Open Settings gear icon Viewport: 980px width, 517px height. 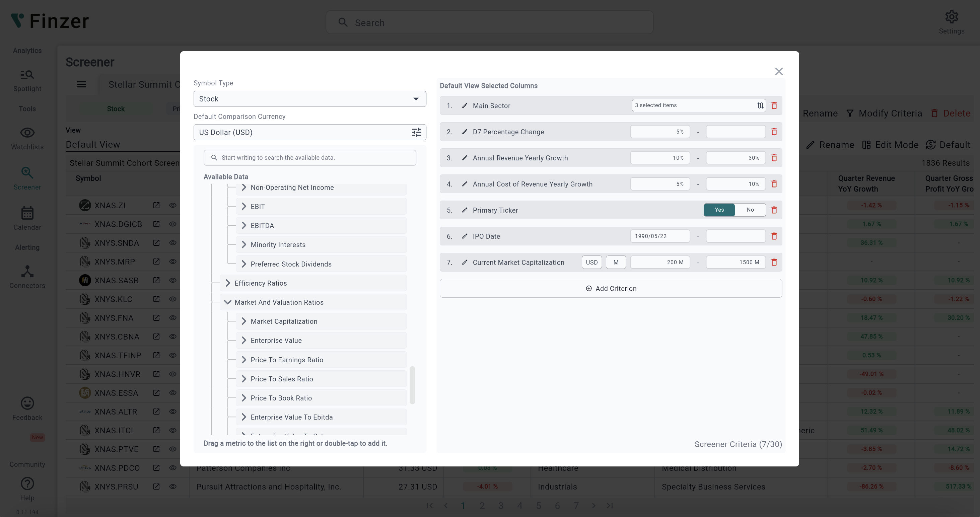[x=952, y=17]
